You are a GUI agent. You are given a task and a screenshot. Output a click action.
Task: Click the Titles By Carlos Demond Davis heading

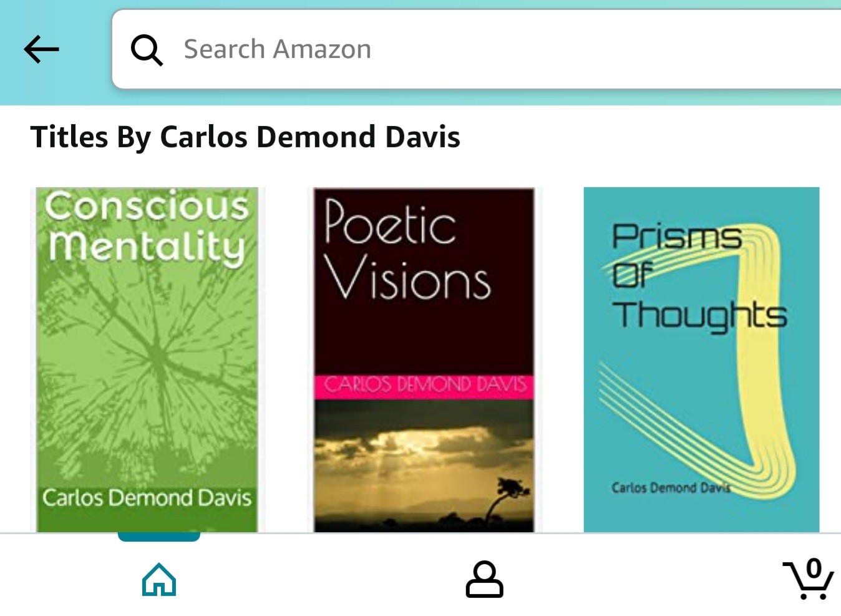[245, 137]
